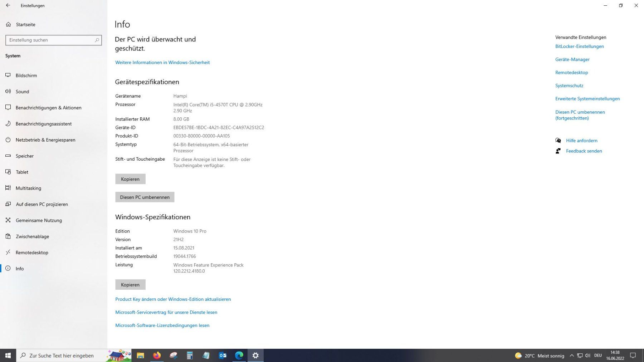Click Hilfe anfordern link
644x362 pixels.
(582, 141)
